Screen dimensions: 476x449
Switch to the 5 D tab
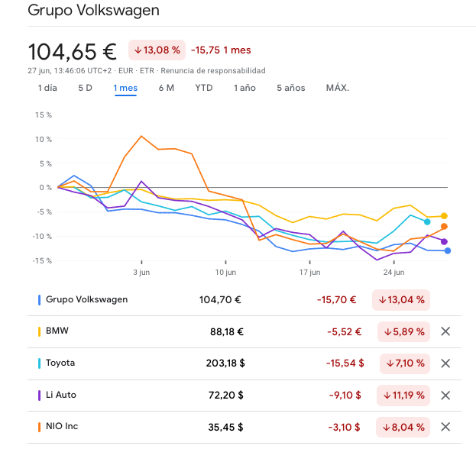tap(85, 88)
